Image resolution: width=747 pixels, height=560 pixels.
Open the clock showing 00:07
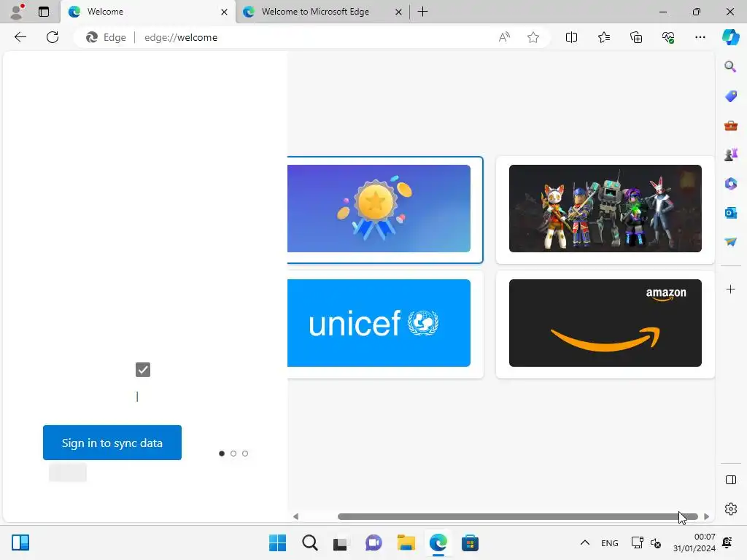coord(694,542)
